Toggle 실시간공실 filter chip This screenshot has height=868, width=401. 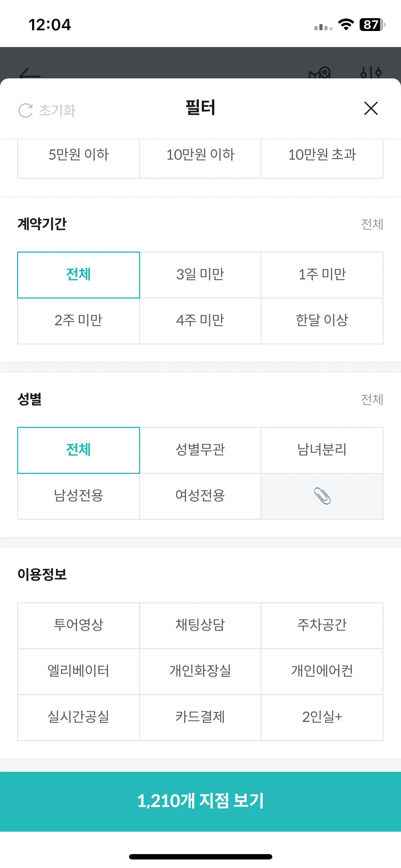78,717
